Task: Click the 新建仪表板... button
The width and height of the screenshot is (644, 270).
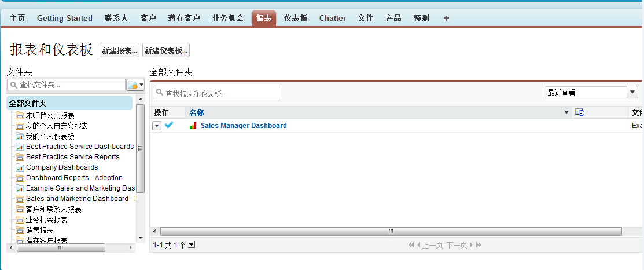Action: (x=166, y=51)
